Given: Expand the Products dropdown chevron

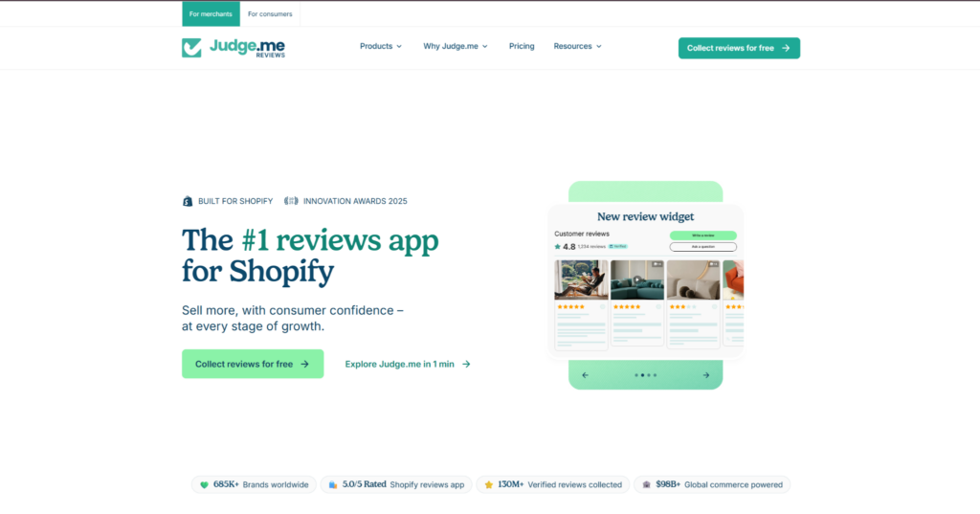Looking at the screenshot, I should 399,46.
